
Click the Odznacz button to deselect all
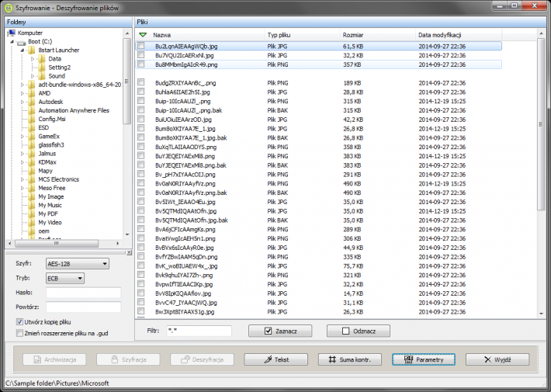[359, 331]
